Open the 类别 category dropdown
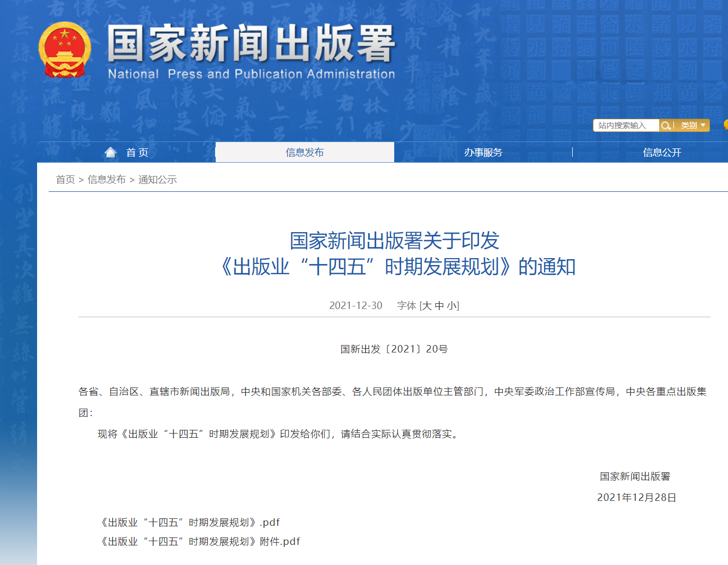Image resolution: width=728 pixels, height=565 pixels. tap(693, 126)
